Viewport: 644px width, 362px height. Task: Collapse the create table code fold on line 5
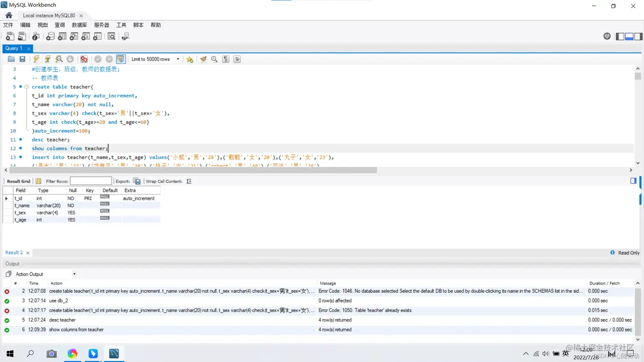click(x=26, y=87)
